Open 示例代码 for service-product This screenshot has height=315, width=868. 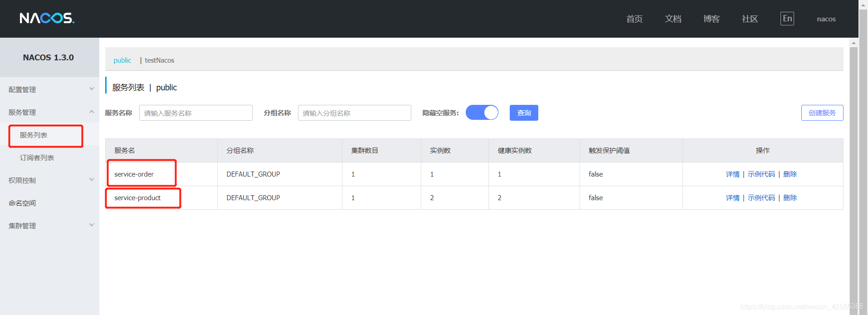pos(761,198)
